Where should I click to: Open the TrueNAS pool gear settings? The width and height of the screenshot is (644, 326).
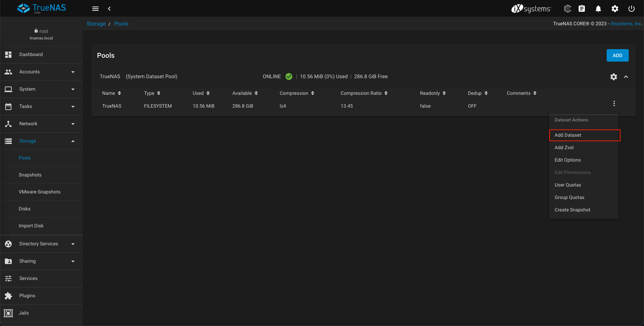coord(614,77)
